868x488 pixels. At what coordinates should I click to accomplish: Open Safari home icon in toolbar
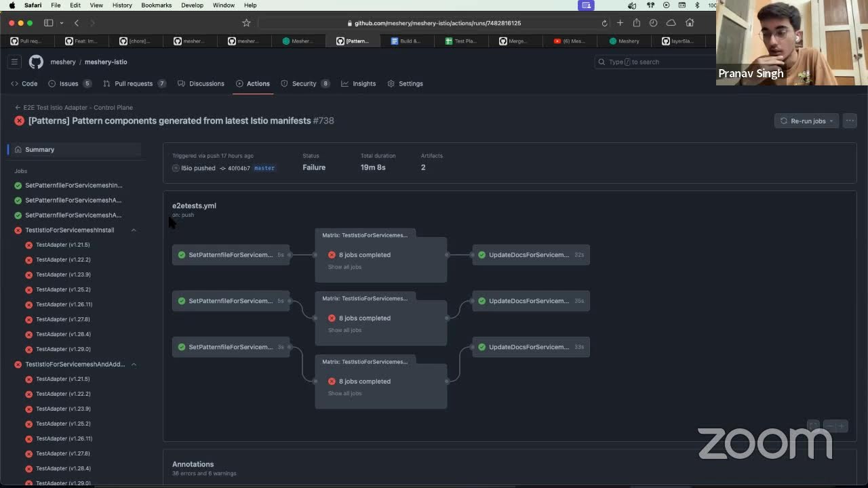pyautogui.click(x=690, y=22)
